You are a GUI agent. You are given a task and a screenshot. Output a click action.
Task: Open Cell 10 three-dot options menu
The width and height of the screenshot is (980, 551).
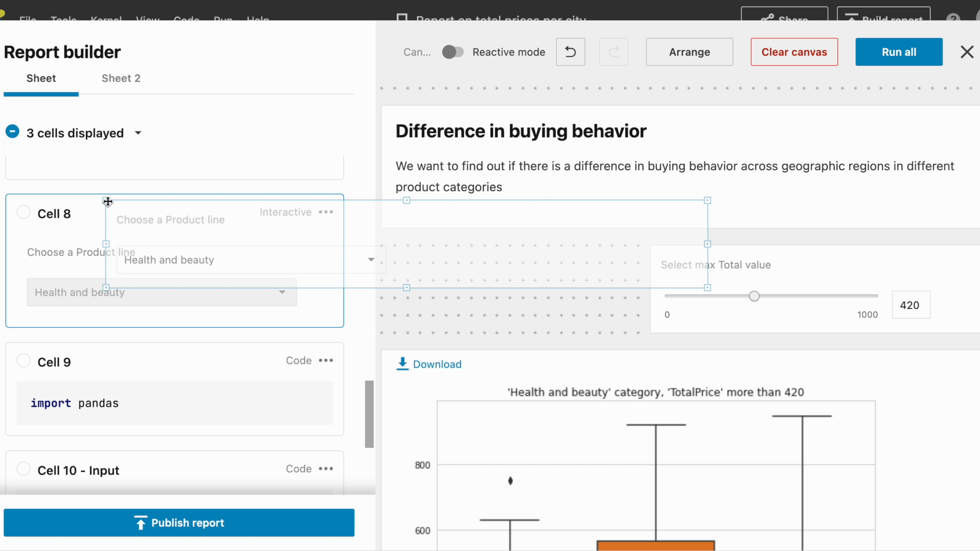326,468
